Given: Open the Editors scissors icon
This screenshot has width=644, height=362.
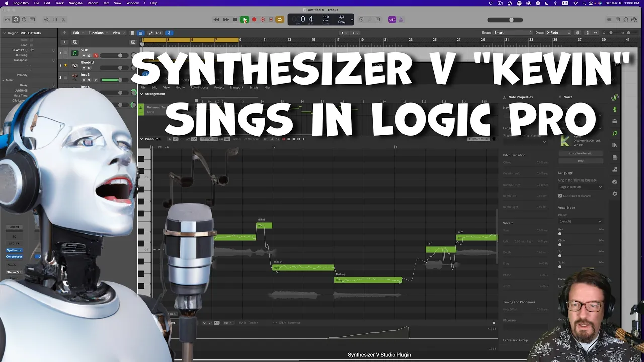Looking at the screenshot, I should [63, 20].
